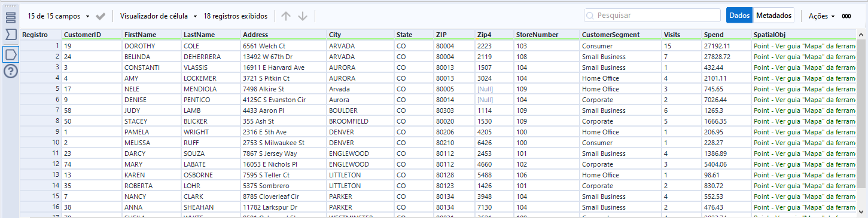
Task: Open the help question mark icon
Action: 11,72
